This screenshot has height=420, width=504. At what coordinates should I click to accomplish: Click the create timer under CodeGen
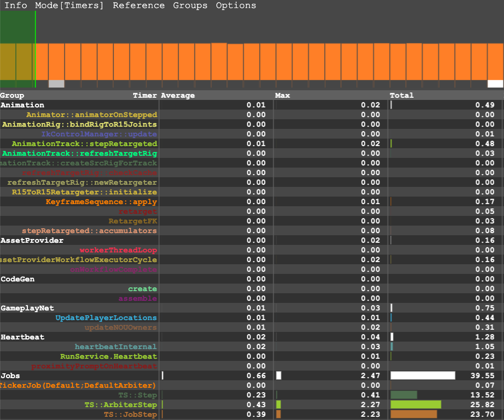[x=142, y=289]
